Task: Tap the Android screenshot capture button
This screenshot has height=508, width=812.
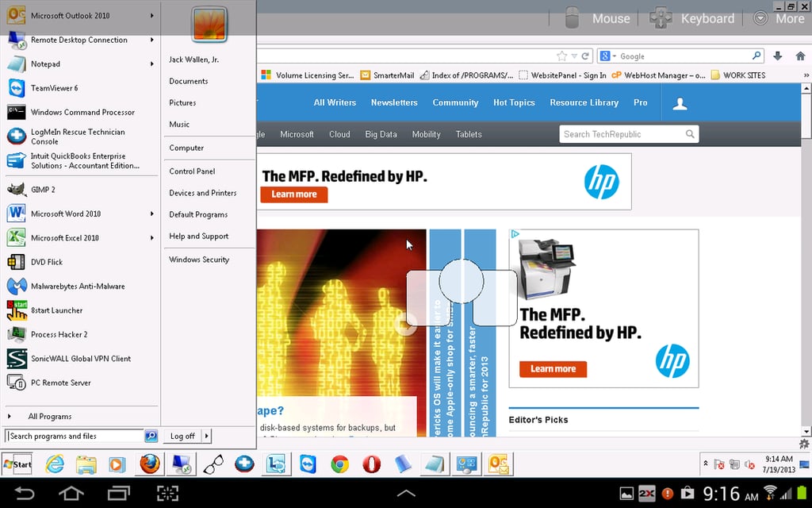Action: coord(167,493)
